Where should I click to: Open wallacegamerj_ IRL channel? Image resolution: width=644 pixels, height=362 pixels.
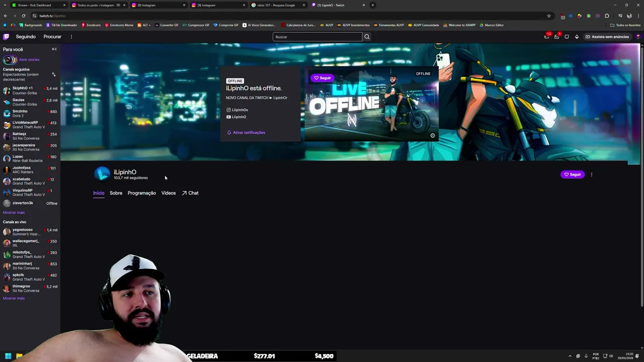30,243
